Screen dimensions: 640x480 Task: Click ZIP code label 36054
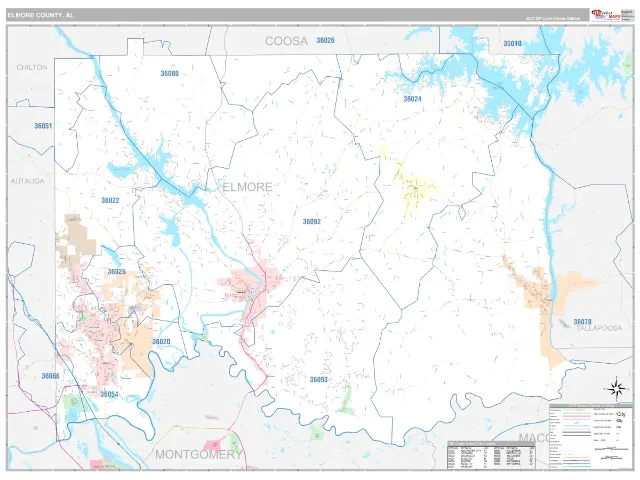click(x=109, y=394)
